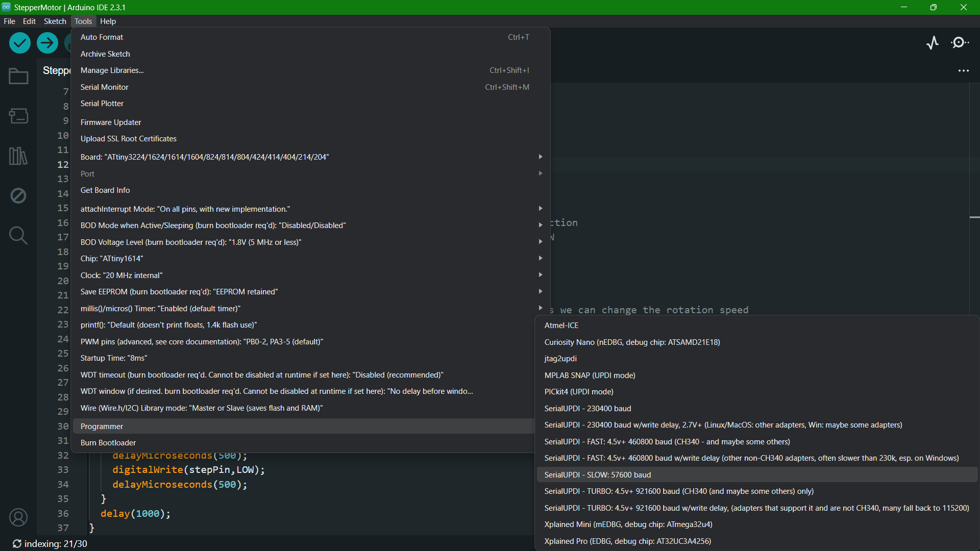Image resolution: width=980 pixels, height=551 pixels.
Task: Click the indexing sync icon in status bar
Action: pos(17,544)
